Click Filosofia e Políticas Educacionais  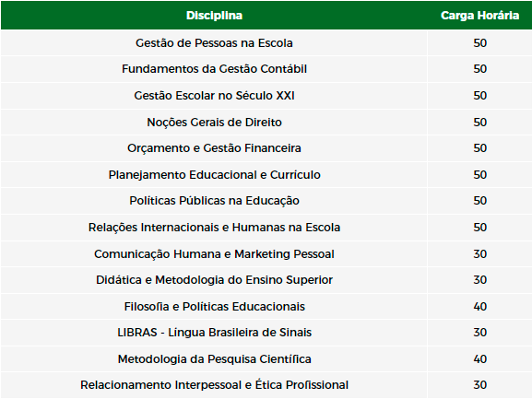pos(214,307)
